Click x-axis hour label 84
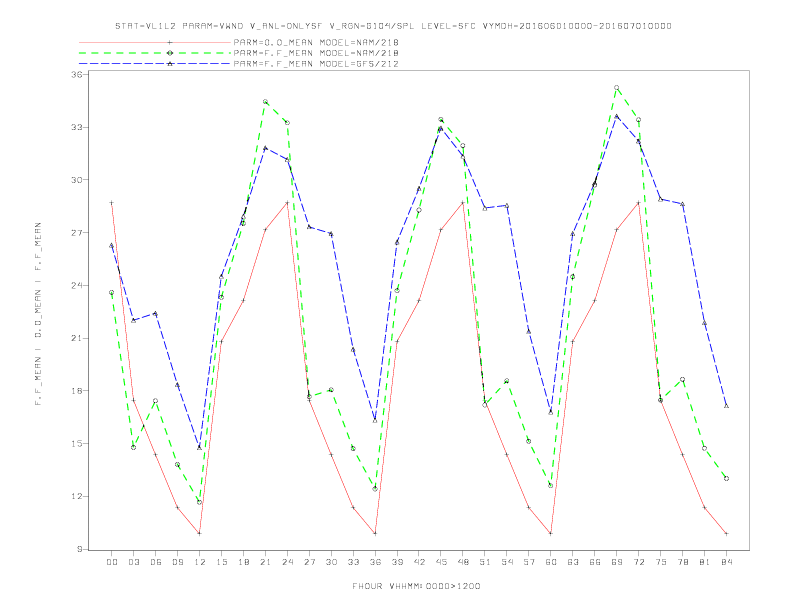 coord(726,562)
